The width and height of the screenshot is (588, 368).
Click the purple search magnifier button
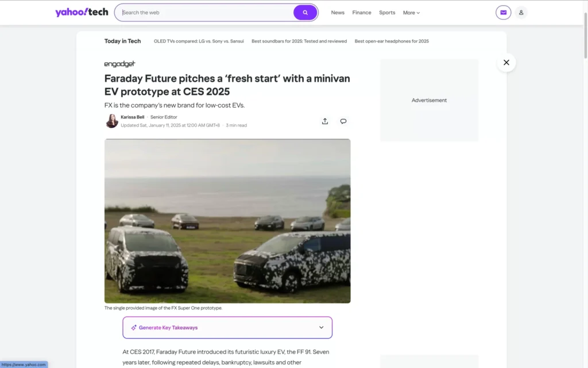[305, 13]
